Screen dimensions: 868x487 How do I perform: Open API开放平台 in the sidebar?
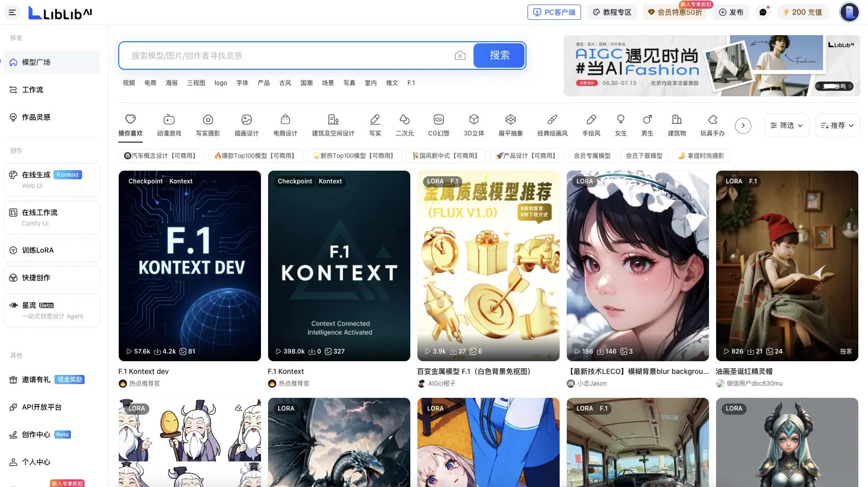(52, 407)
